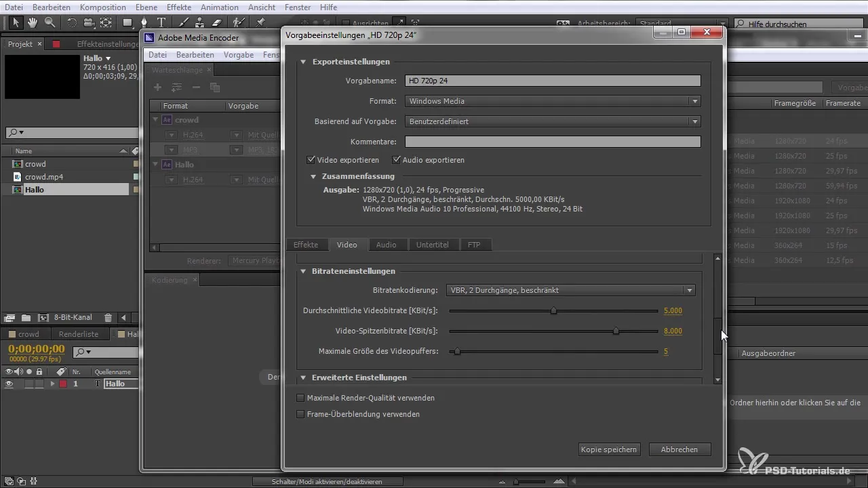Image resolution: width=868 pixels, height=488 pixels.
Task: Open the project search filter dropdown arrow
Action: [22, 132]
